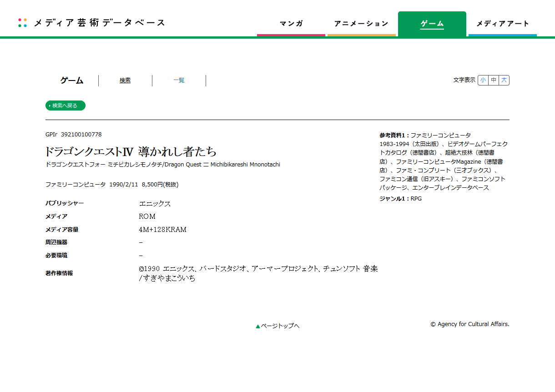Click the ゲーム section heading
Screen dimensions: 555x392
click(72, 80)
